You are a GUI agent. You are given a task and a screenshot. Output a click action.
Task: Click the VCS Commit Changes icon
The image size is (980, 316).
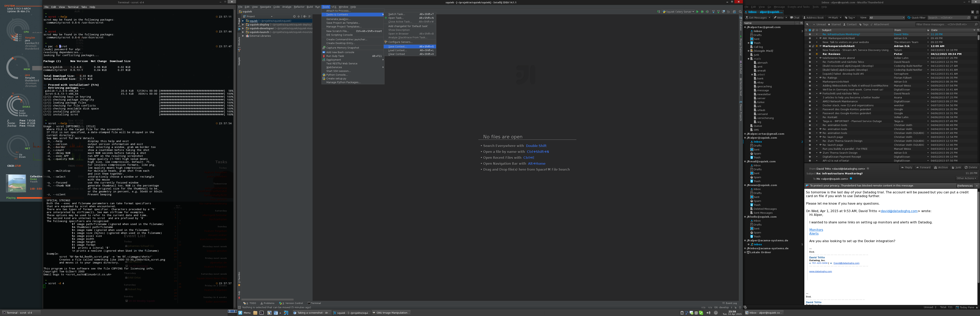719,12
